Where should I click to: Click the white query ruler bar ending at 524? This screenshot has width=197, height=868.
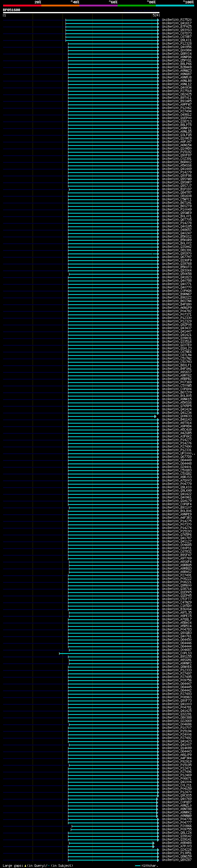pyautogui.click(x=81, y=12)
